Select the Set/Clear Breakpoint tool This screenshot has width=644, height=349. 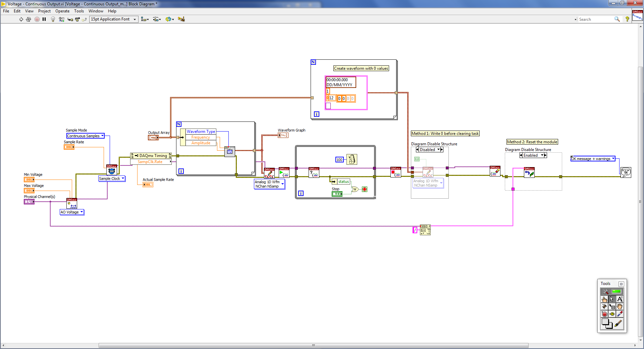pos(604,314)
